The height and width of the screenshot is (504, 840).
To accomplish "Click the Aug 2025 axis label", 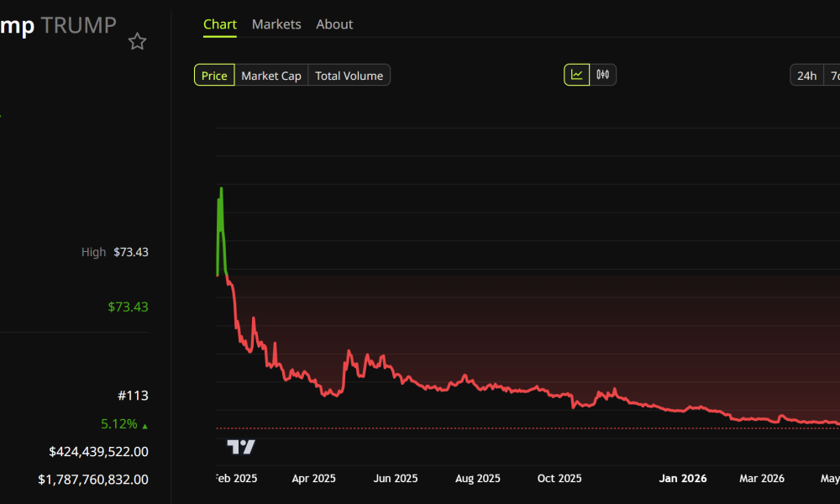I will point(478,478).
